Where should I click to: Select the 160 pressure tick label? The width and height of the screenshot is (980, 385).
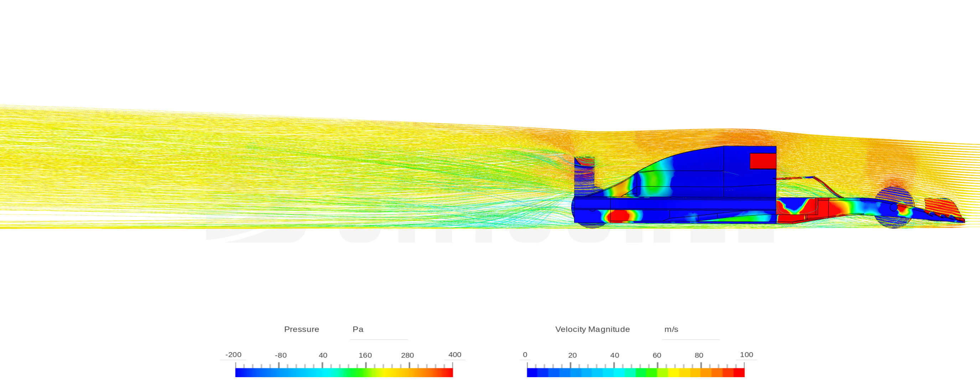click(365, 355)
